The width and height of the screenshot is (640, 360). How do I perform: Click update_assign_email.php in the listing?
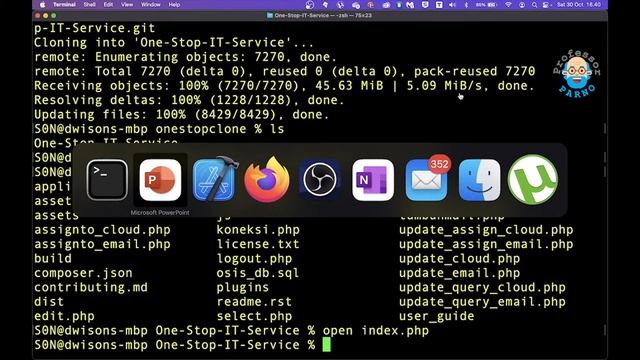(486, 244)
